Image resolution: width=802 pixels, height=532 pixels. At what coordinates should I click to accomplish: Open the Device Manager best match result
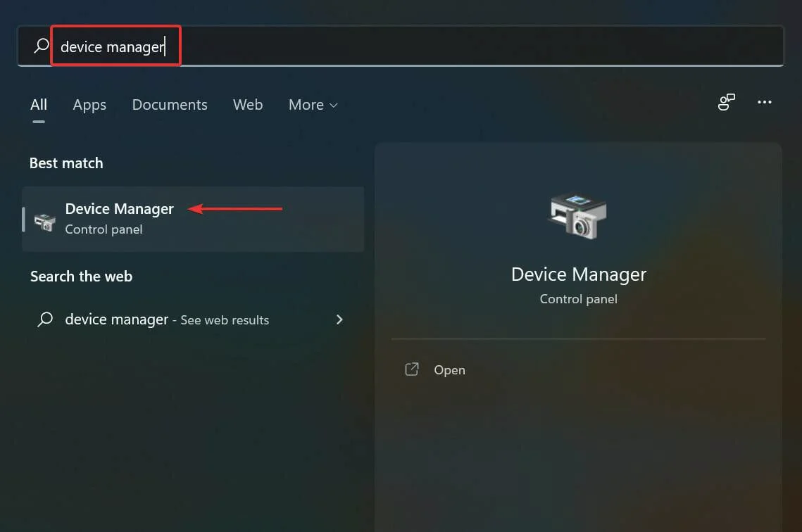[193, 219]
